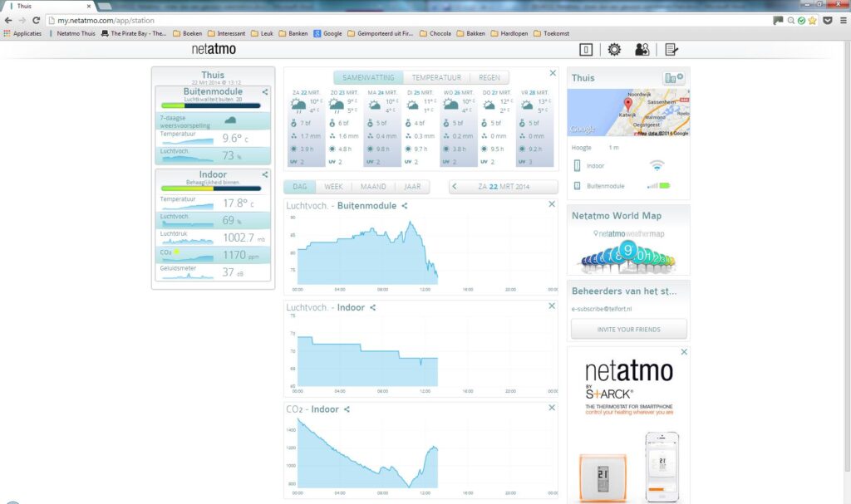
Task: Select the Jaar time range
Action: click(412, 187)
